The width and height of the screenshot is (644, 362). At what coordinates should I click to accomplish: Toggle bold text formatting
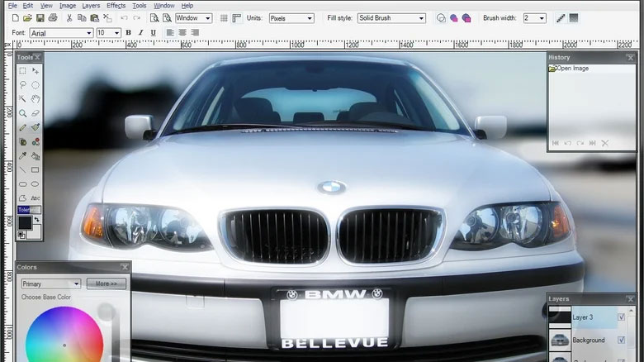pyautogui.click(x=128, y=32)
